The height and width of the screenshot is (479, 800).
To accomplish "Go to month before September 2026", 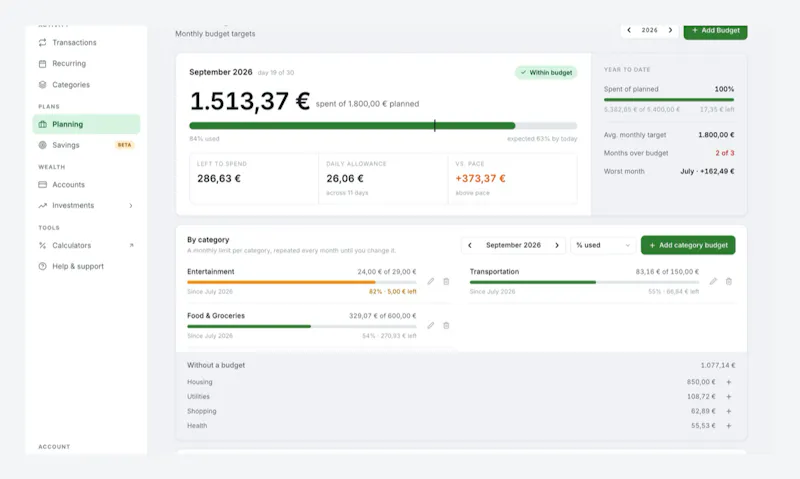I will point(470,245).
